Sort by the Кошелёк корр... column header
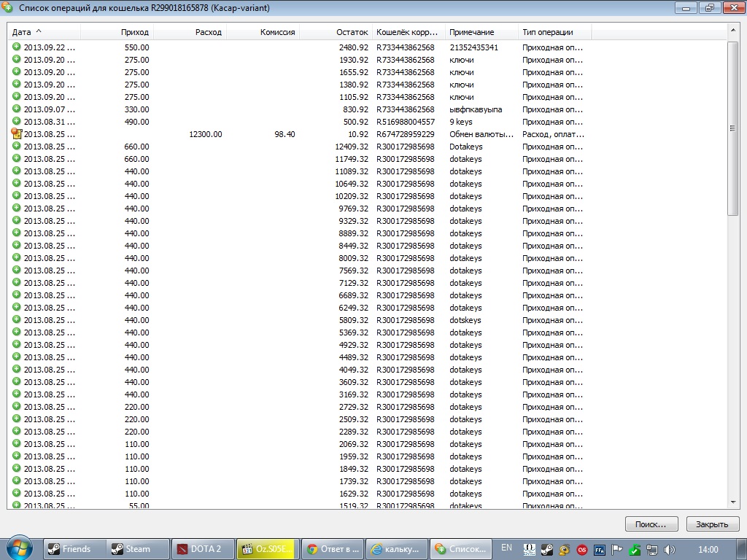The image size is (747, 560). (409, 32)
